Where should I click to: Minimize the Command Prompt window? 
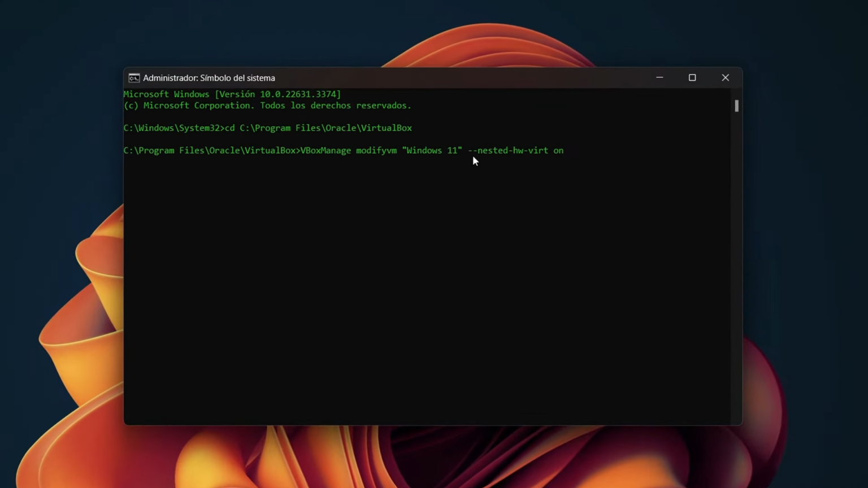pyautogui.click(x=659, y=78)
